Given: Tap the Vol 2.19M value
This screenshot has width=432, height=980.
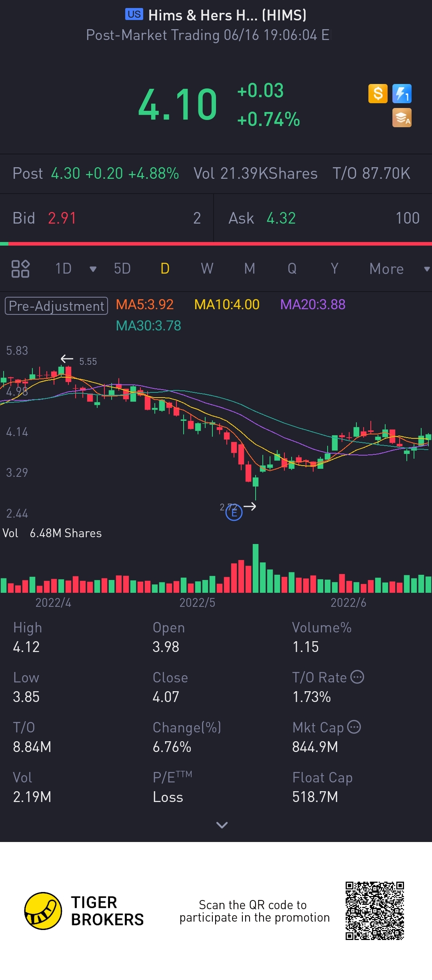Looking at the screenshot, I should point(32,797).
